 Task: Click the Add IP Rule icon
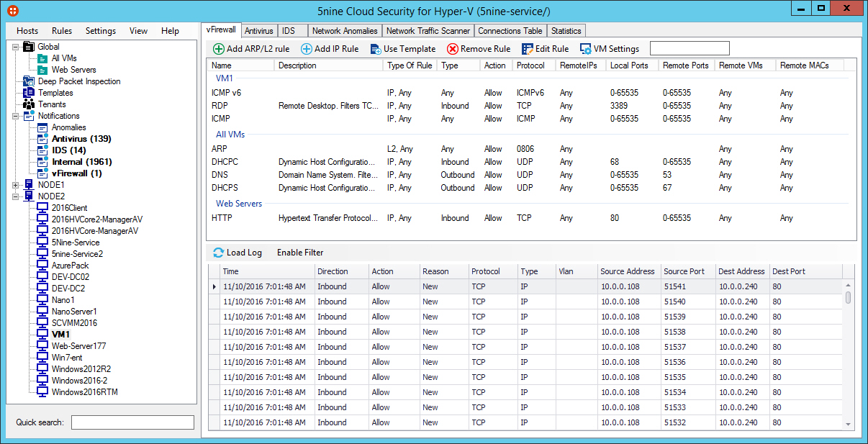(x=307, y=49)
